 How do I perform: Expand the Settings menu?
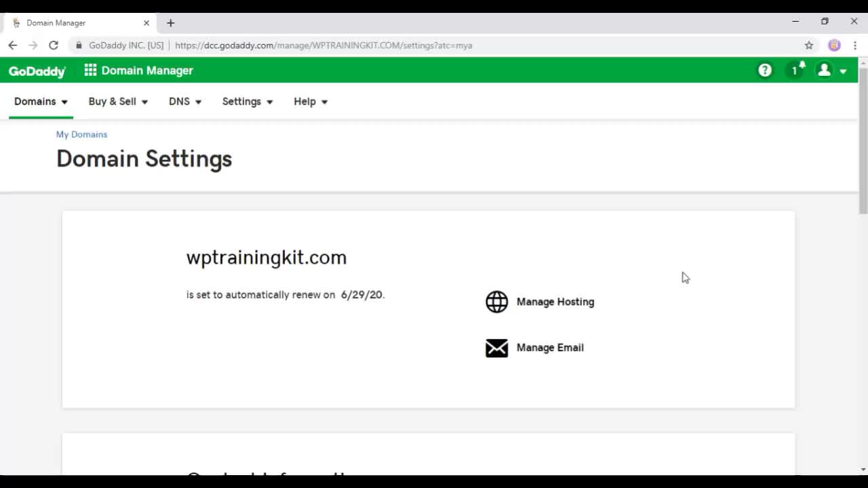point(248,102)
